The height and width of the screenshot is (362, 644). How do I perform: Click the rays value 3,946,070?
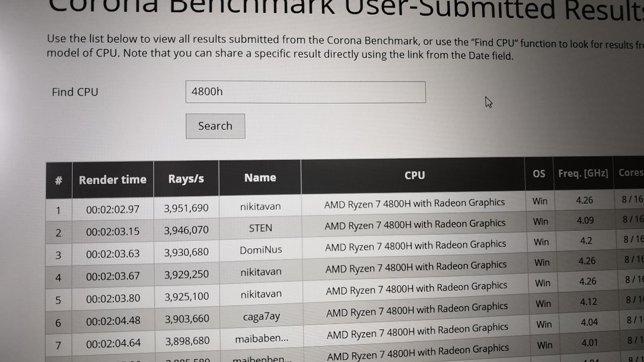coord(186,230)
